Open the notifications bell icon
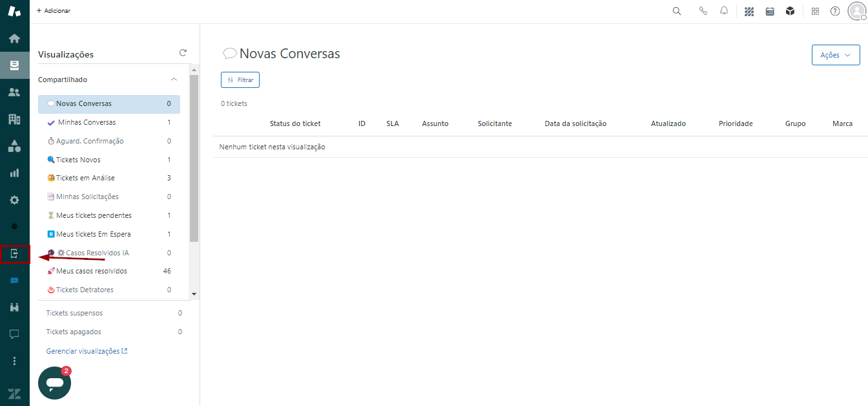Screen dimensions: 868x406 pyautogui.click(x=724, y=11)
